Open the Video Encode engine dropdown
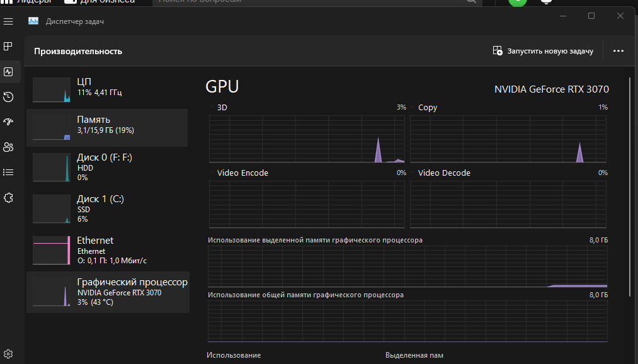The image size is (638, 364). coord(212,173)
